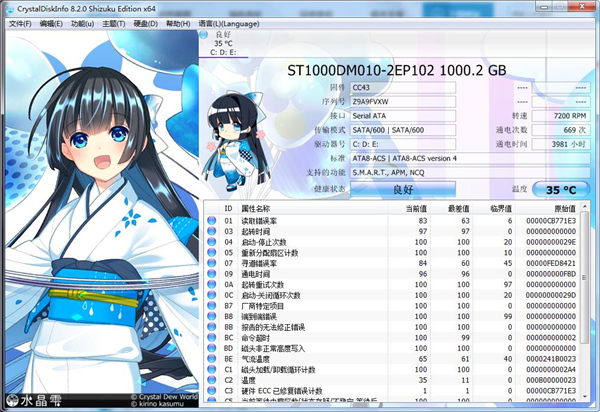Click the features field S.M.A.R.T., APM, NCQ
Viewport: 600px width, 412px height.
click(x=470, y=173)
